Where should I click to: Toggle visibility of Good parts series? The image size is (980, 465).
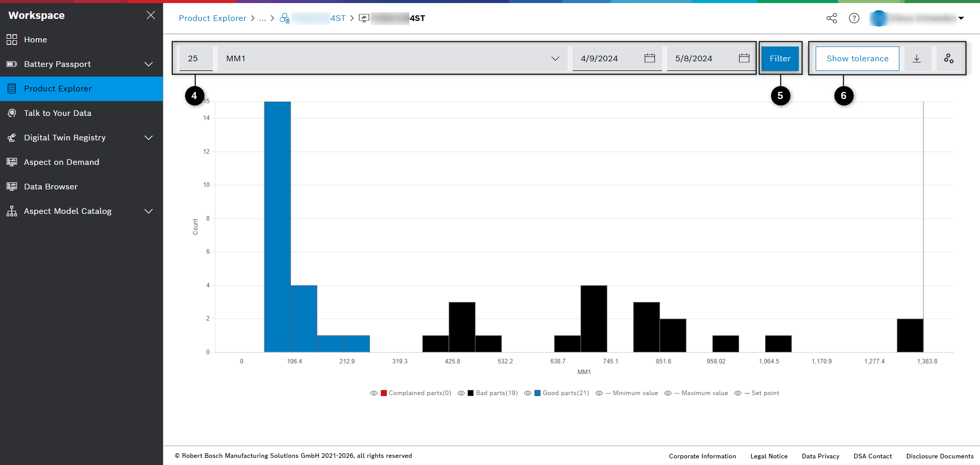(528, 393)
